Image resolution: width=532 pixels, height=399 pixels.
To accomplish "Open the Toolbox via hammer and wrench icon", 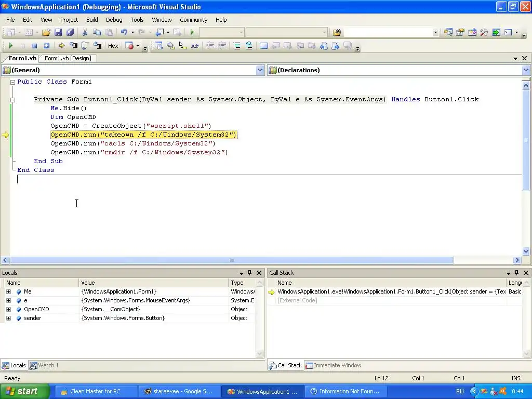I will [484, 32].
